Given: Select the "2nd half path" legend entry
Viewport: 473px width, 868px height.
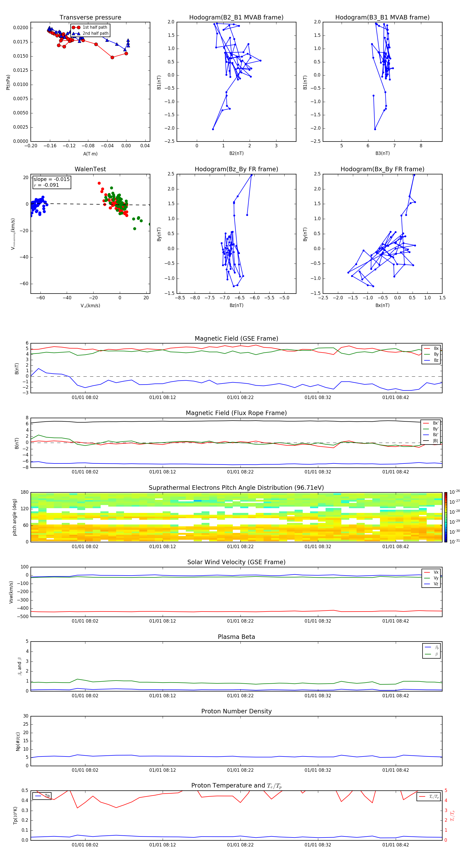Looking at the screenshot, I should click(x=90, y=33).
